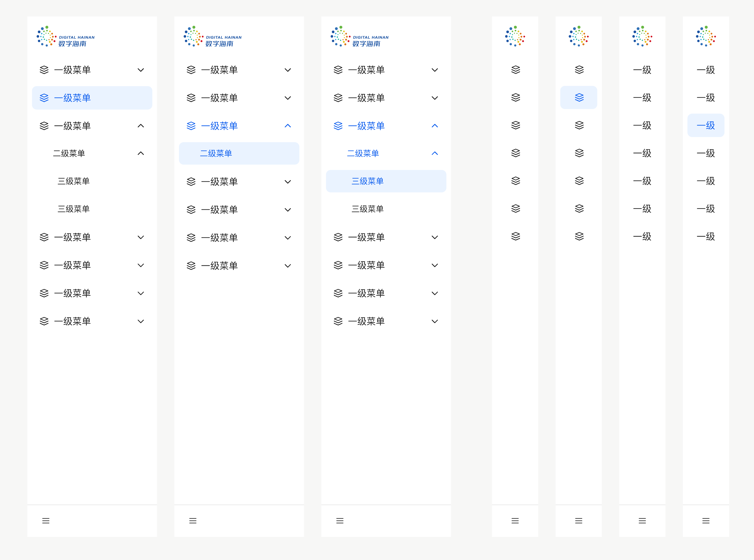The image size is (754, 560).
Task: Click the blue layers icon of highlighted 一级菜单 in leftmost sidebar
Action: pos(44,98)
